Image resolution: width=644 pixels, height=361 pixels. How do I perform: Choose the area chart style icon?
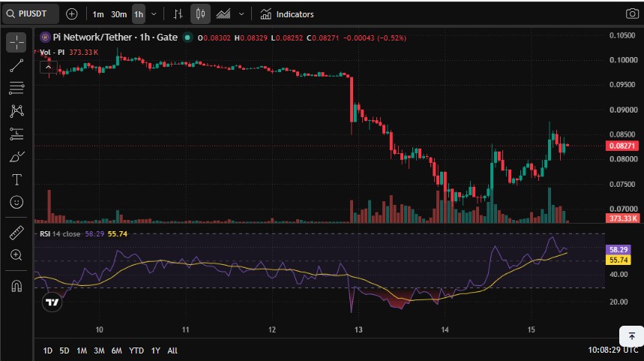223,14
